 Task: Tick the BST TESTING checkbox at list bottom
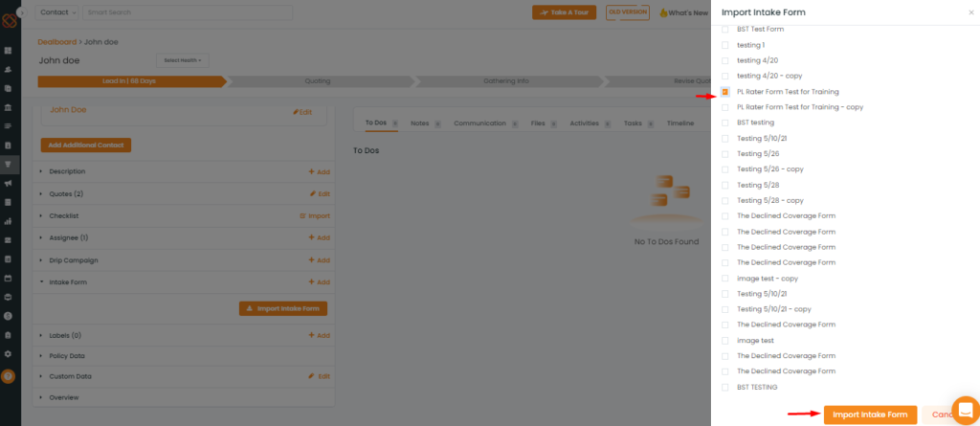[x=724, y=387]
